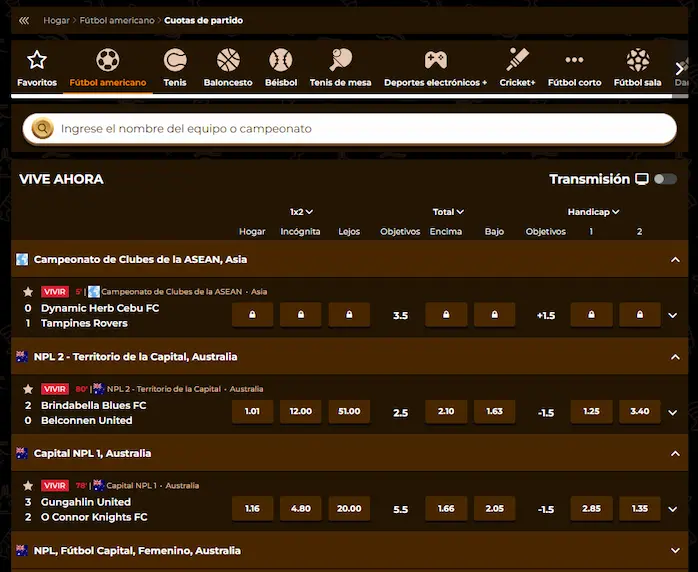This screenshot has height=572, width=698.
Task: Favorite the Gungahlin United match star
Action: (x=28, y=486)
